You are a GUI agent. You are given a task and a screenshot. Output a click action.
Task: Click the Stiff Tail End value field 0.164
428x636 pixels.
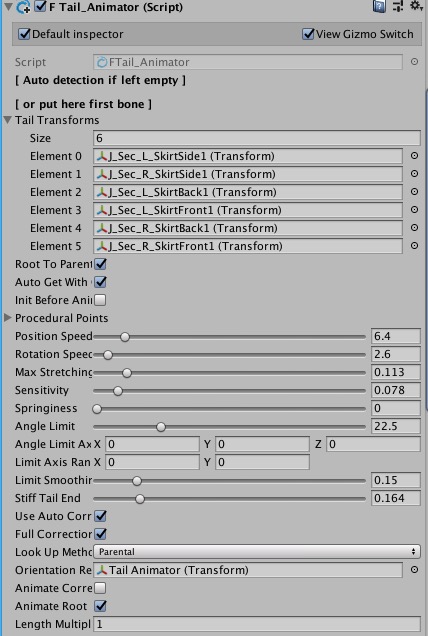click(x=396, y=498)
